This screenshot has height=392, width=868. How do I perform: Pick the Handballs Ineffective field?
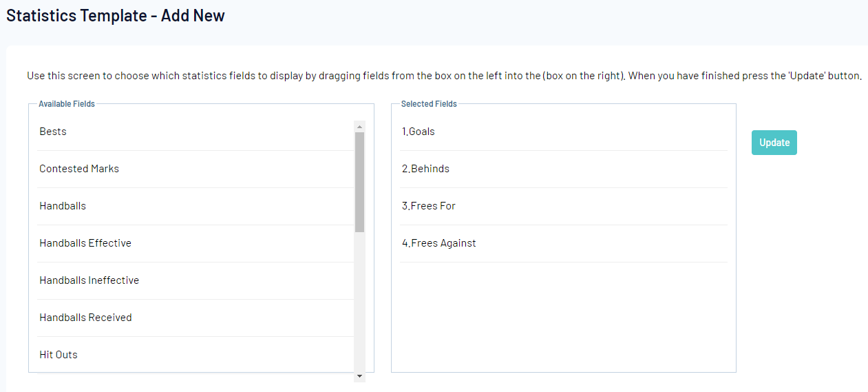[89, 280]
